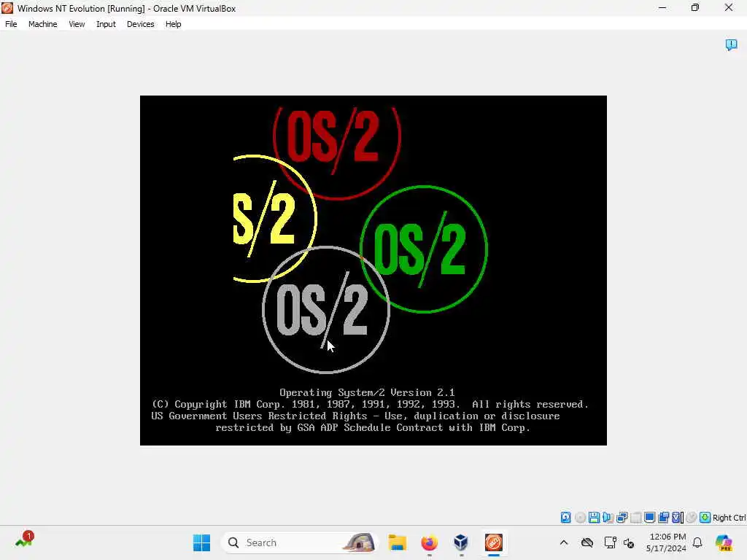Image resolution: width=747 pixels, height=560 pixels.
Task: Click the network adapters status icon
Action: click(622, 517)
